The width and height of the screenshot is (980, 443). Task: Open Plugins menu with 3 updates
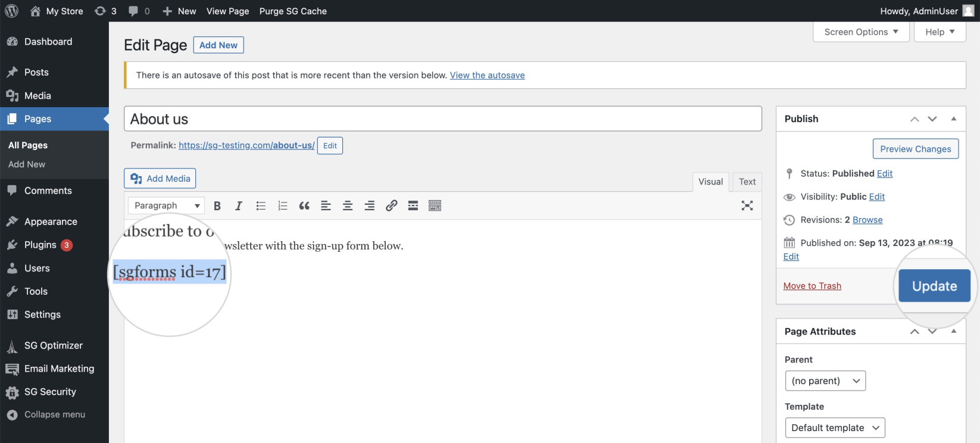pos(54,245)
